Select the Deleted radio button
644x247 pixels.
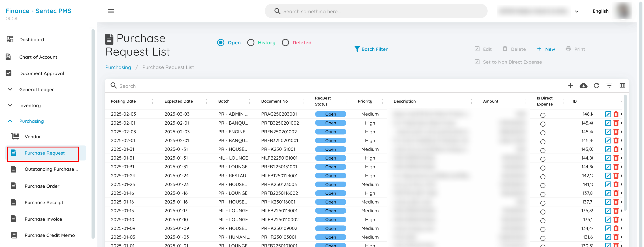285,43
